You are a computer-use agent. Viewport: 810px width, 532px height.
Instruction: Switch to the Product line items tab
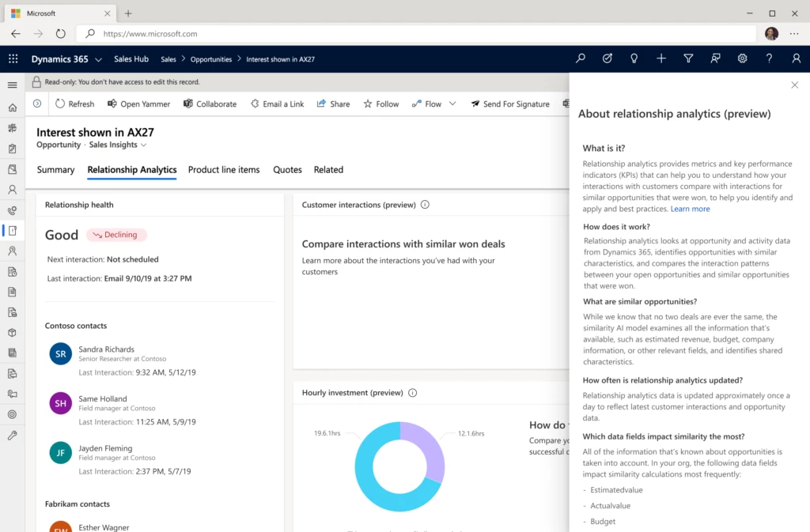pyautogui.click(x=223, y=169)
